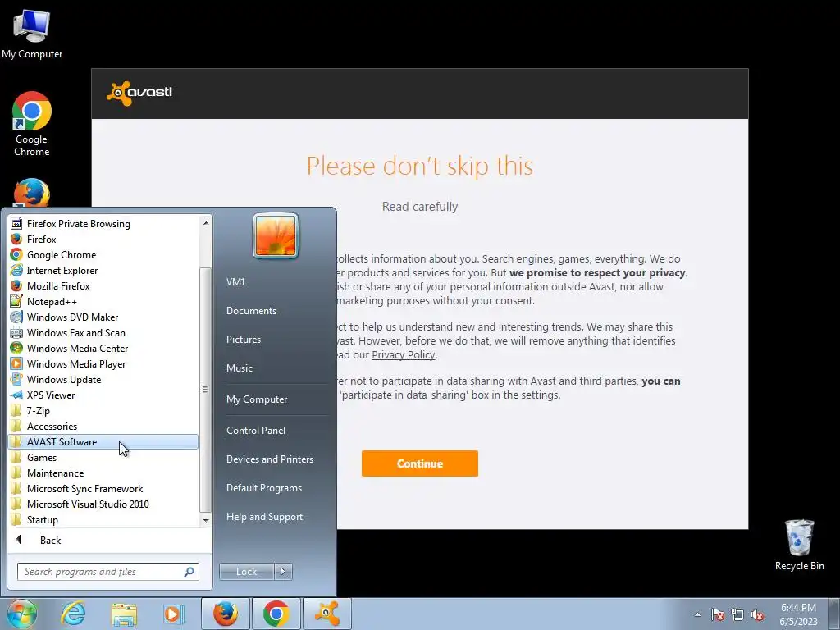Open My Computer in Start menu right pane

tap(257, 399)
